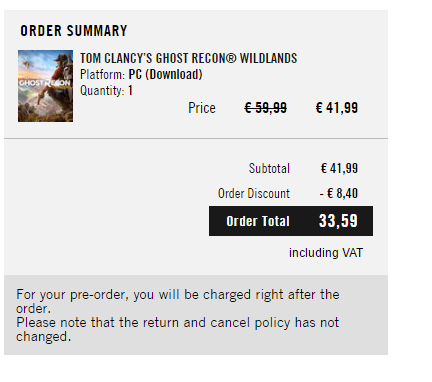
Task: Click the Tom Clancy's Ghost Recon Wildlands title
Action: tap(188, 58)
